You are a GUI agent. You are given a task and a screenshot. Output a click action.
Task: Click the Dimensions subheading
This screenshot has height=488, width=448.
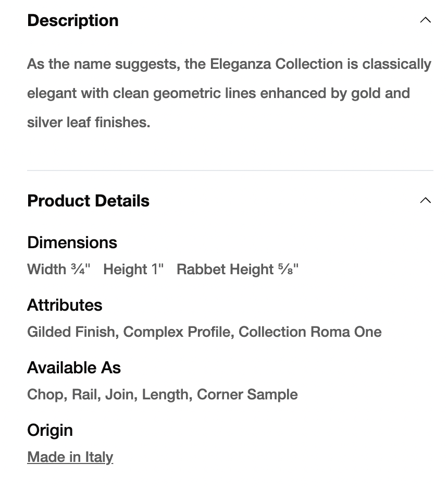[x=72, y=242]
